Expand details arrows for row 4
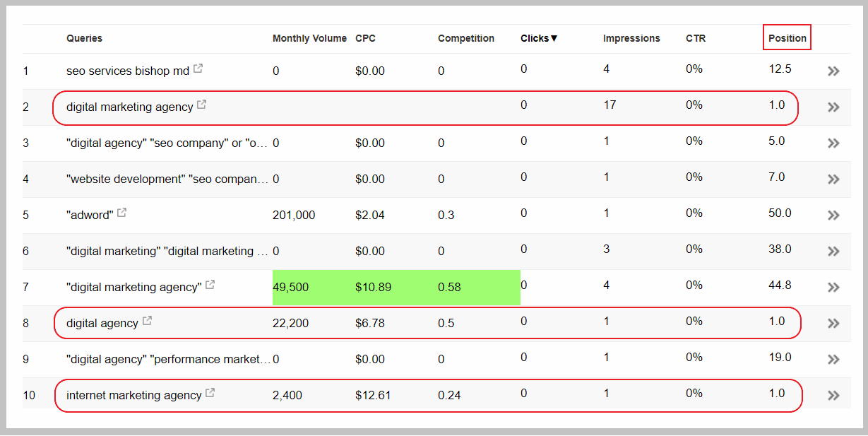 (833, 179)
